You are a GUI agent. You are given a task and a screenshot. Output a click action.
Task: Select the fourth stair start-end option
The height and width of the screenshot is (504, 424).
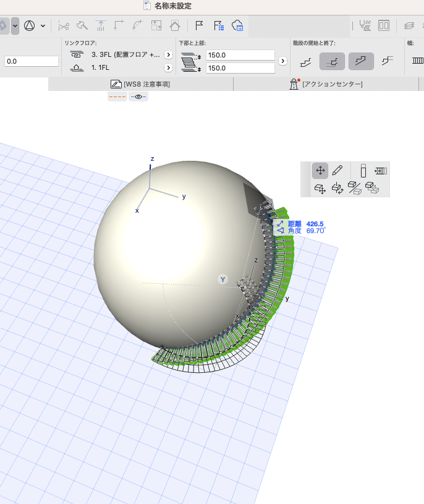[388, 61]
